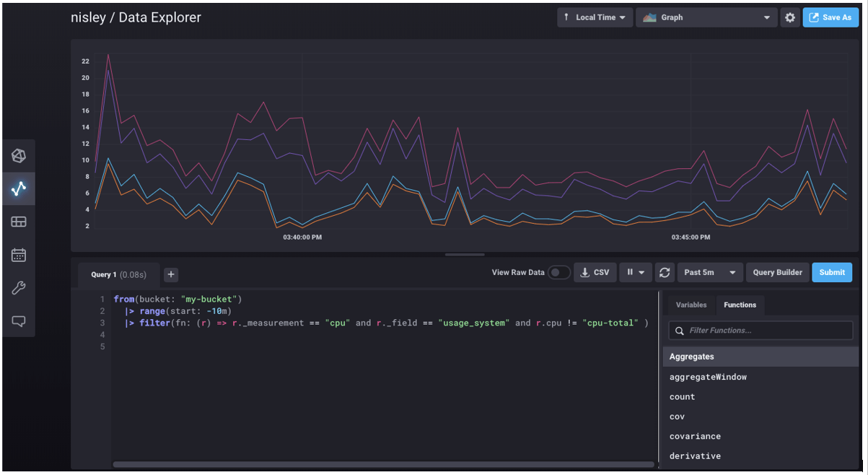Open the Local Time dropdown
This screenshot has width=868, height=475.
coord(595,17)
